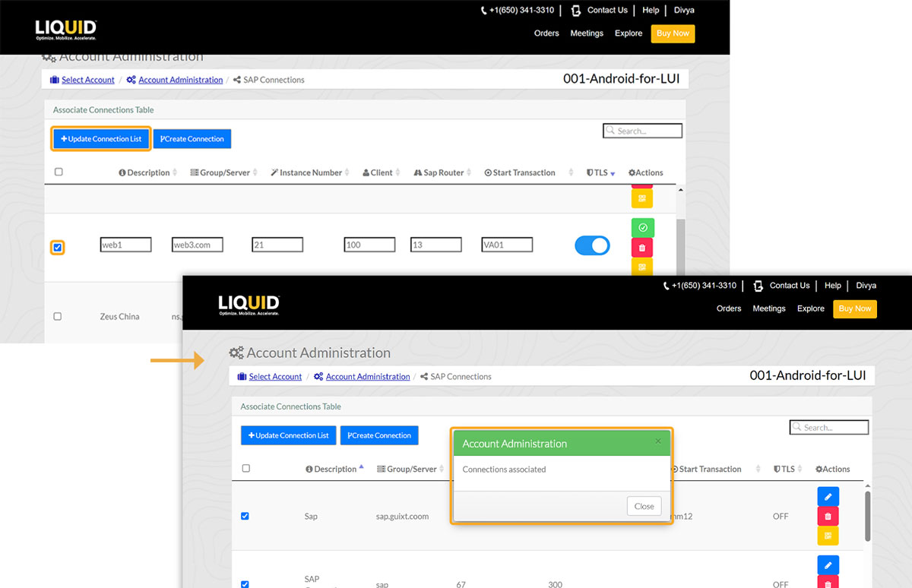This screenshot has height=588, width=912.
Task: Click Update Connection List button in lower window
Action: 289,435
